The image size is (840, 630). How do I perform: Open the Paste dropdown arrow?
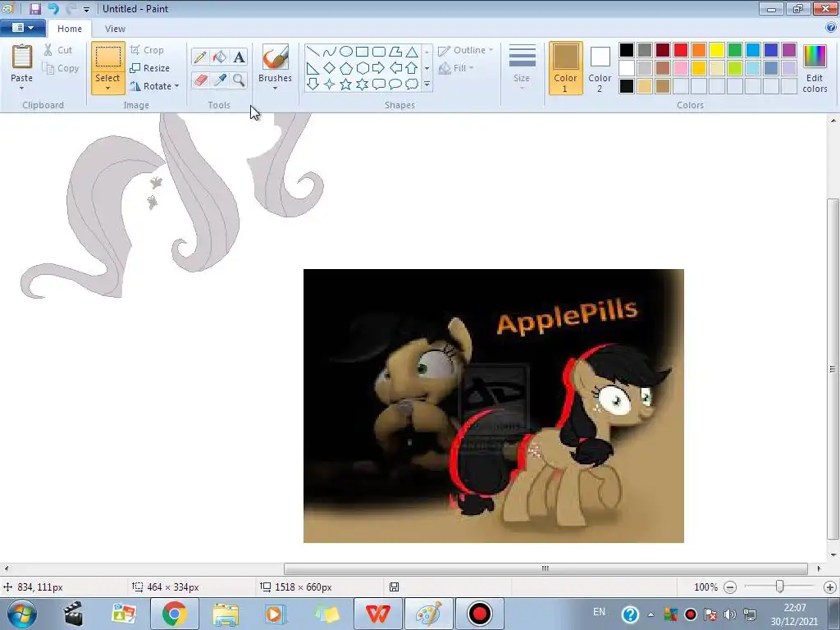tap(21, 89)
